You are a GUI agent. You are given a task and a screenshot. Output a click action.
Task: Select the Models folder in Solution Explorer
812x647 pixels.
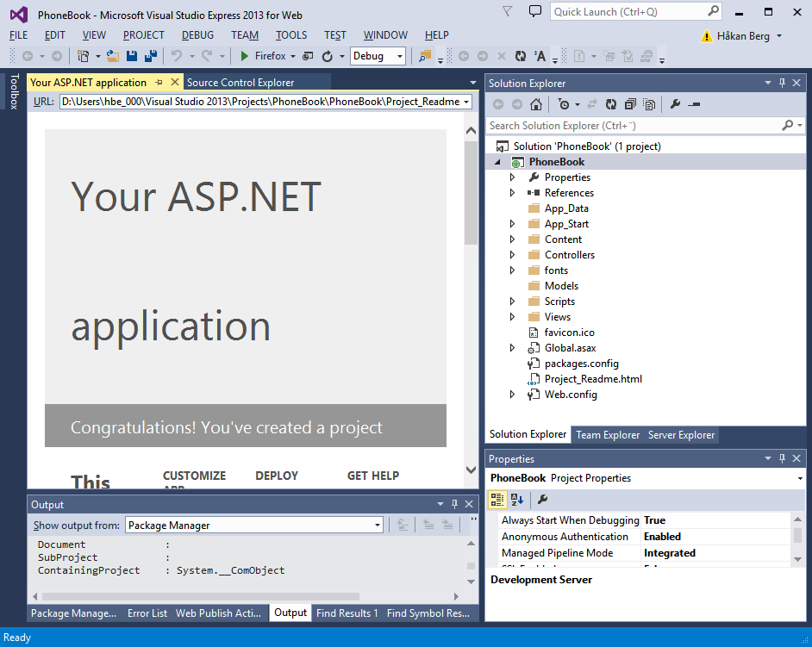pos(561,286)
